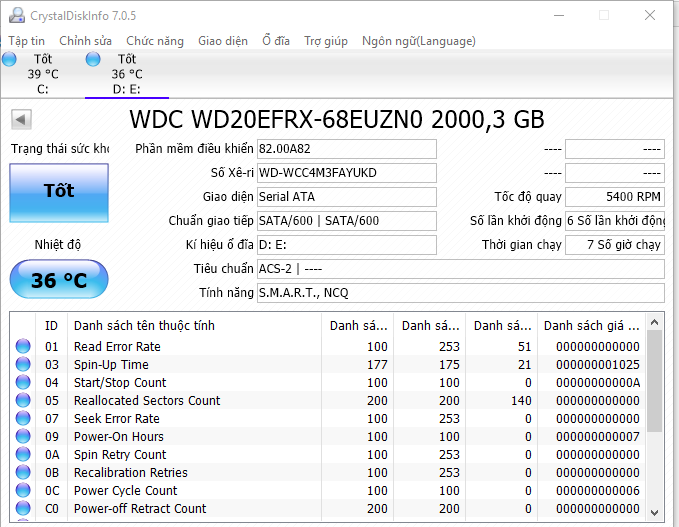Click status orb for Start/Stop Count row

pos(23,382)
